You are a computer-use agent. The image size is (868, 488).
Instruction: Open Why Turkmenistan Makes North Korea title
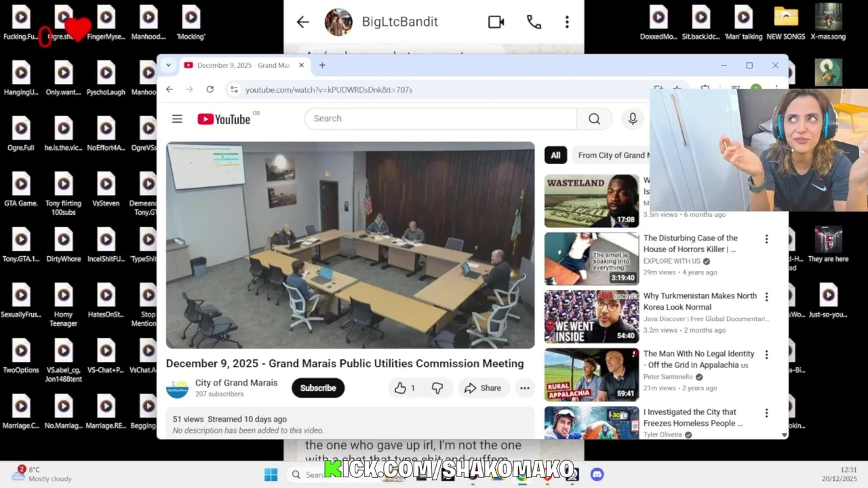tap(700, 302)
